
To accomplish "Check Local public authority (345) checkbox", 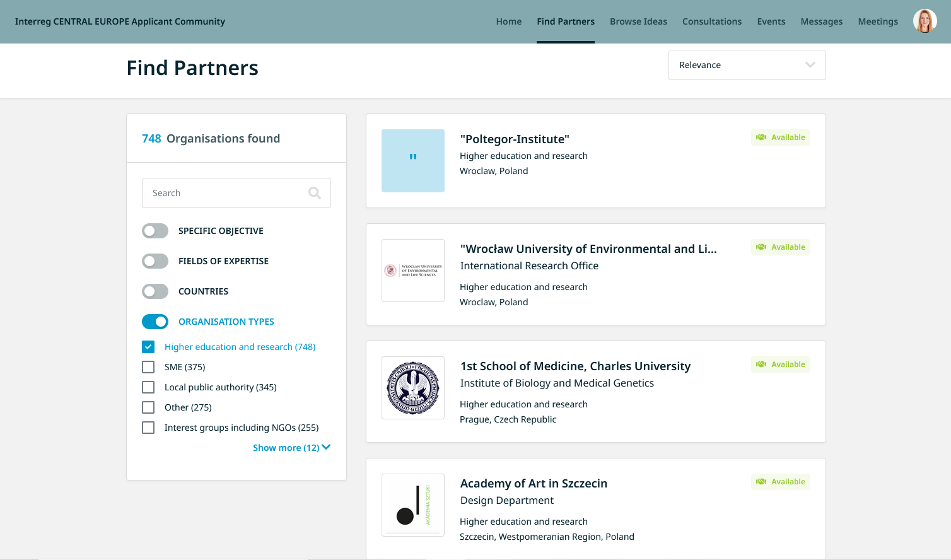I will point(148,387).
